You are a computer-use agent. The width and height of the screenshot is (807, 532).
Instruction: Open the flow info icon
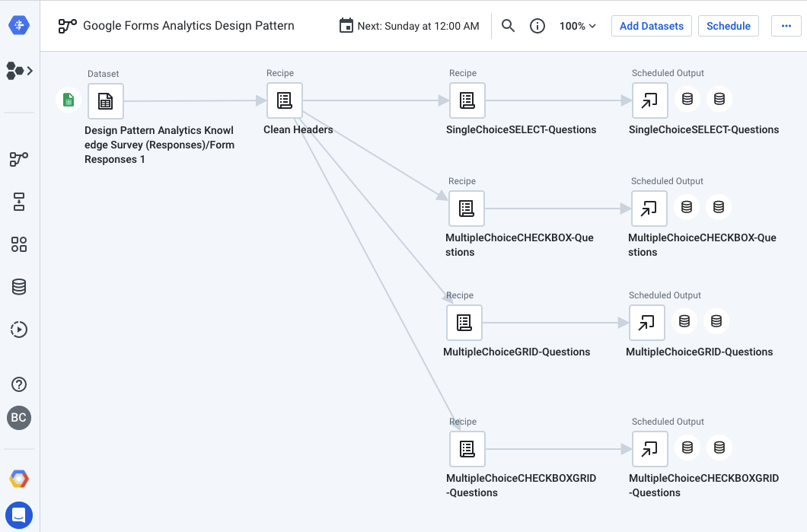pos(537,26)
